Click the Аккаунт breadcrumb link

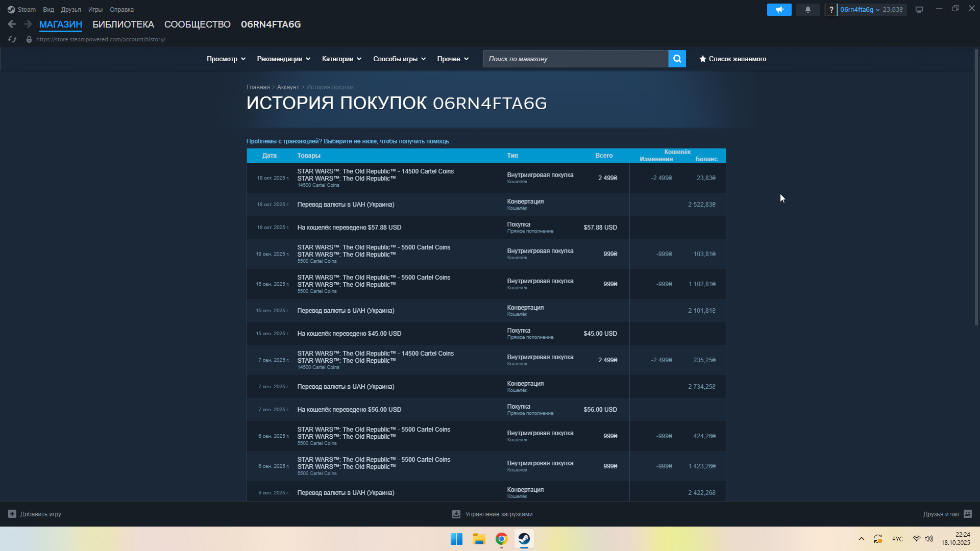point(288,87)
